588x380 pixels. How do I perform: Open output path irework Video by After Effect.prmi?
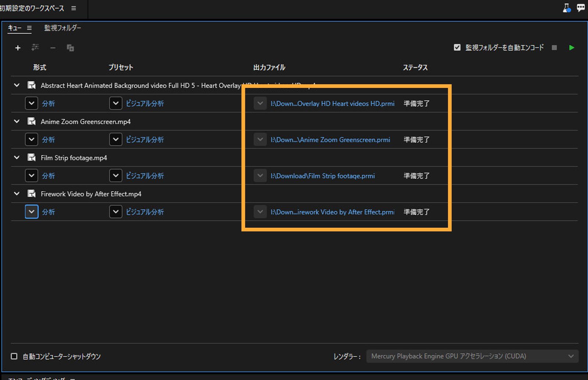(333, 212)
